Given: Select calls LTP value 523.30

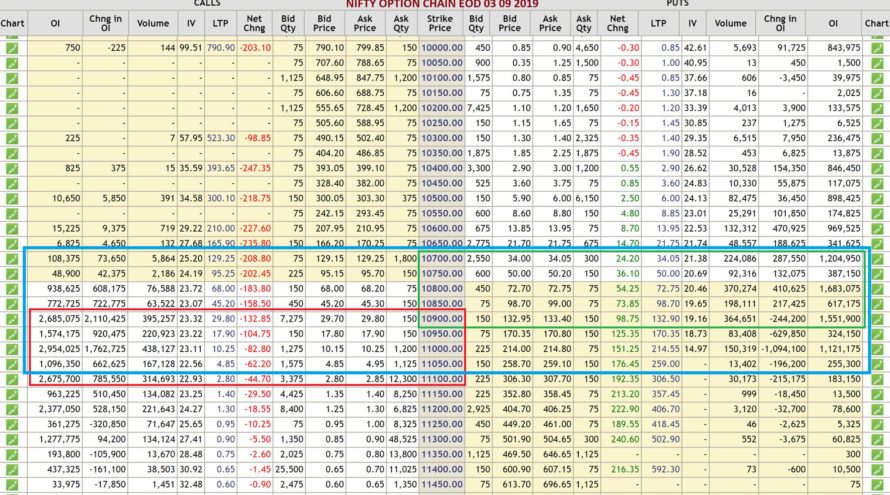Looking at the screenshot, I should pyautogui.click(x=220, y=138).
